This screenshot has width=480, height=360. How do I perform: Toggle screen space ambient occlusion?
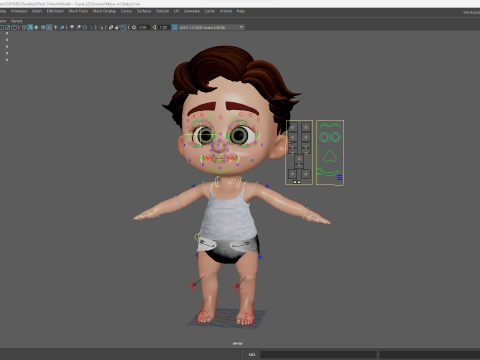[x=72, y=27]
